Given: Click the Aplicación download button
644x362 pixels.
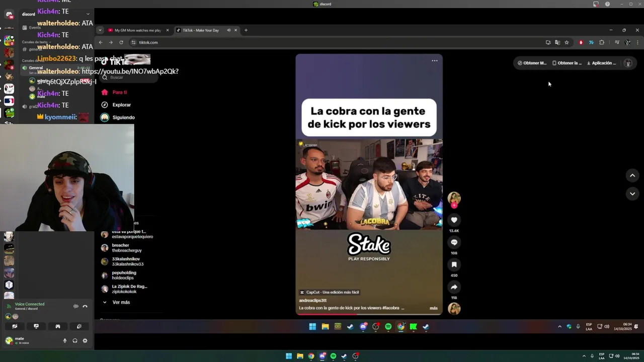Looking at the screenshot, I should pos(601,63).
